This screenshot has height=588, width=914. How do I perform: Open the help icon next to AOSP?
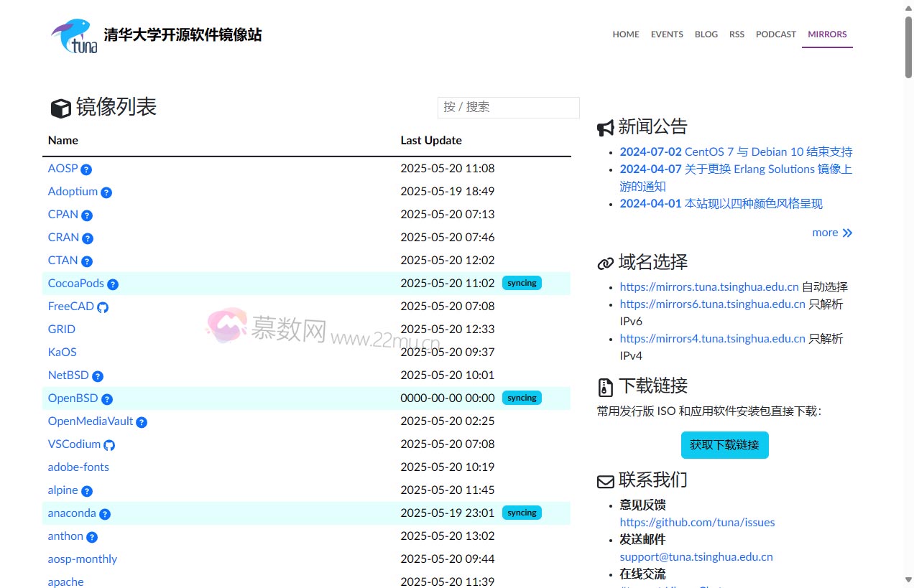tap(86, 169)
